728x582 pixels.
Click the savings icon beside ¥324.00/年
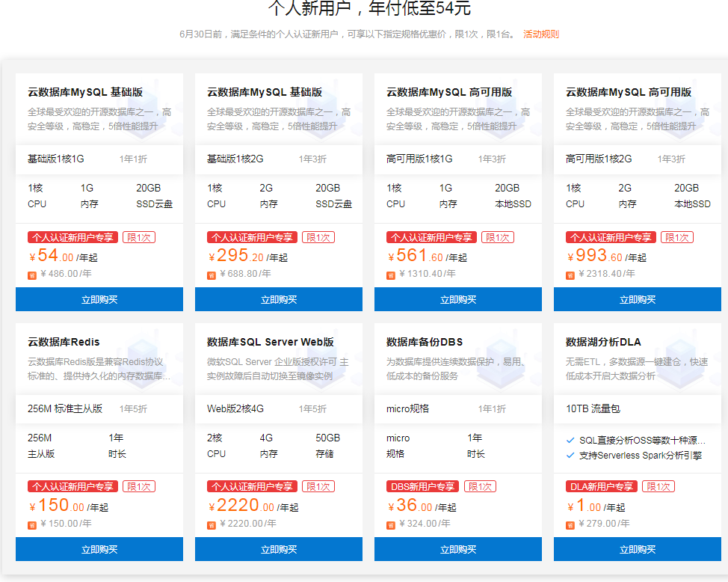(x=391, y=525)
